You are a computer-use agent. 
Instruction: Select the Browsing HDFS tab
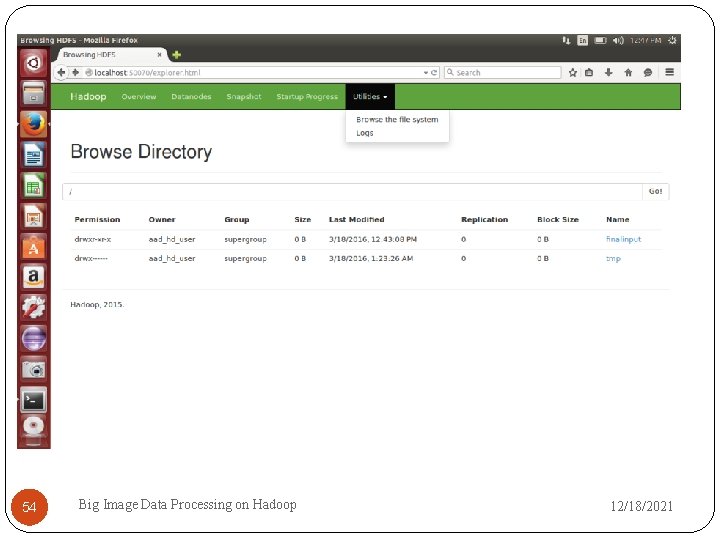(x=109, y=55)
